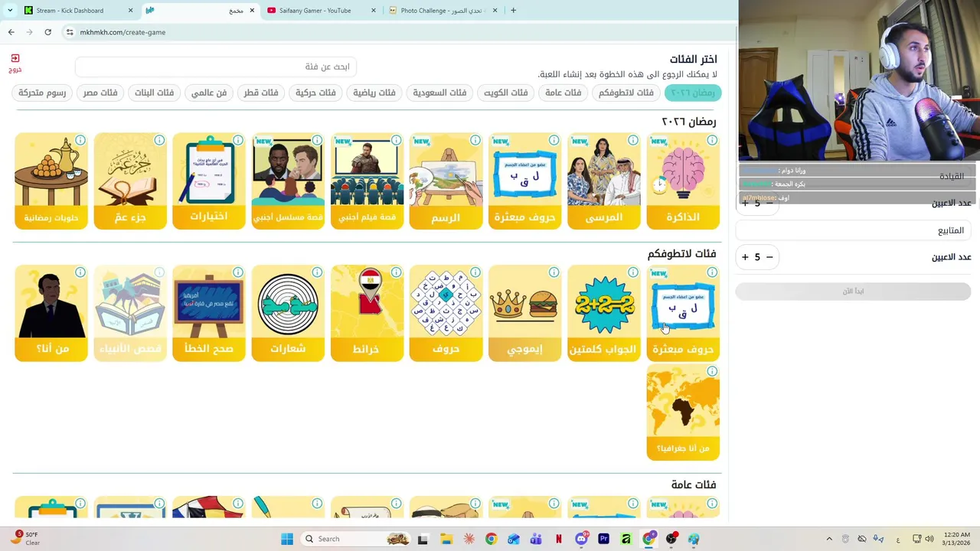Image resolution: width=980 pixels, height=551 pixels.
Task: Select فئات لاتطوفكم filter chip
Action: (626, 93)
